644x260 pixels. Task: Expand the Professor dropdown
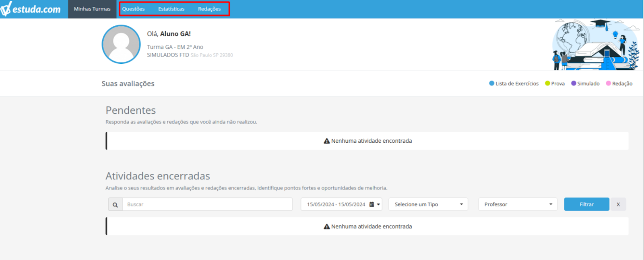pos(518,204)
